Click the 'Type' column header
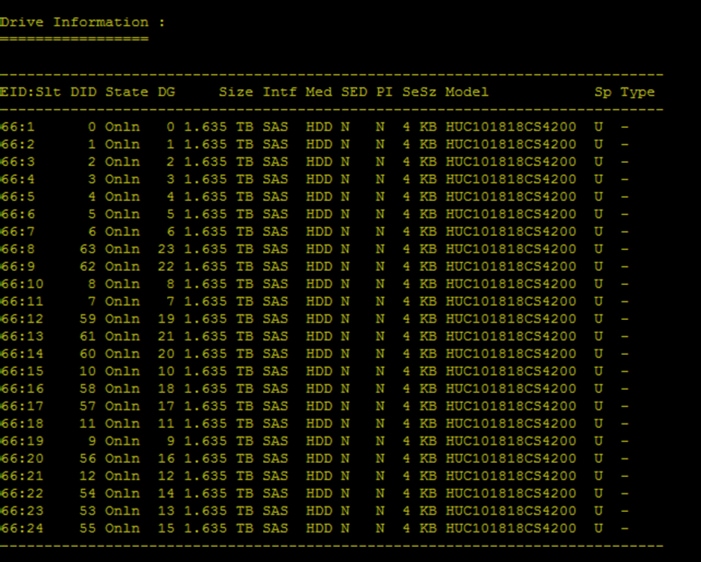This screenshot has width=701, height=562. tap(638, 92)
